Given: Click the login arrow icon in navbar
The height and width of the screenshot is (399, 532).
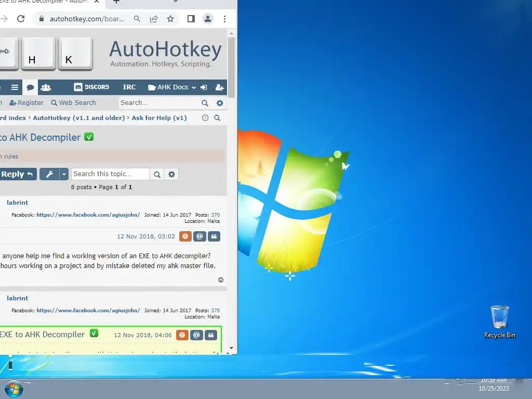Looking at the screenshot, I should 204,87.
